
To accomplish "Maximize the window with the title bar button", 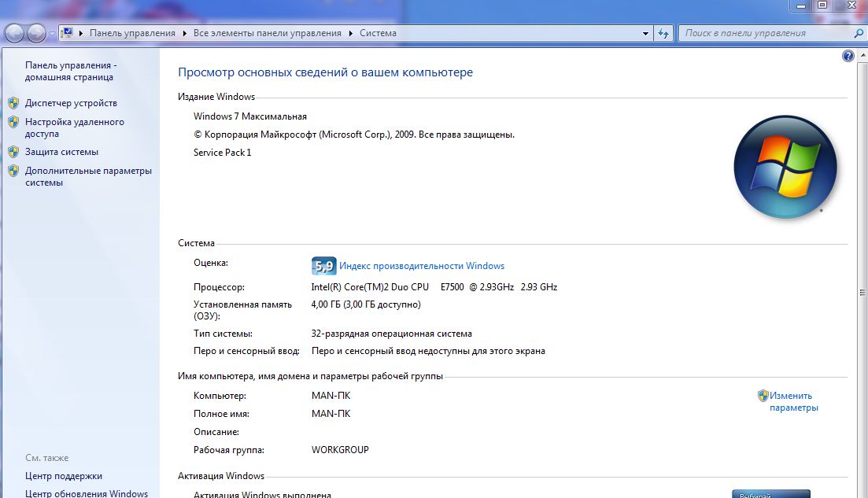I will click(x=822, y=5).
